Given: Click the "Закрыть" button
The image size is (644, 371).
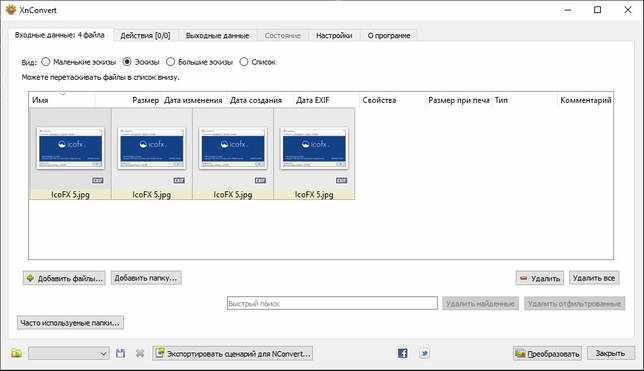Looking at the screenshot, I should click(x=611, y=353).
